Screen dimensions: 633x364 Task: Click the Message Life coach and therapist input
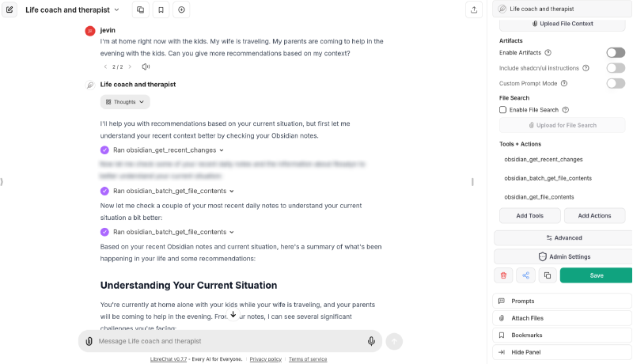pyautogui.click(x=226, y=341)
